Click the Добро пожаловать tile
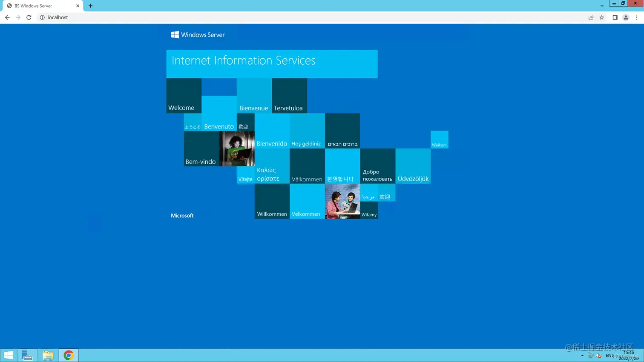 (x=378, y=166)
